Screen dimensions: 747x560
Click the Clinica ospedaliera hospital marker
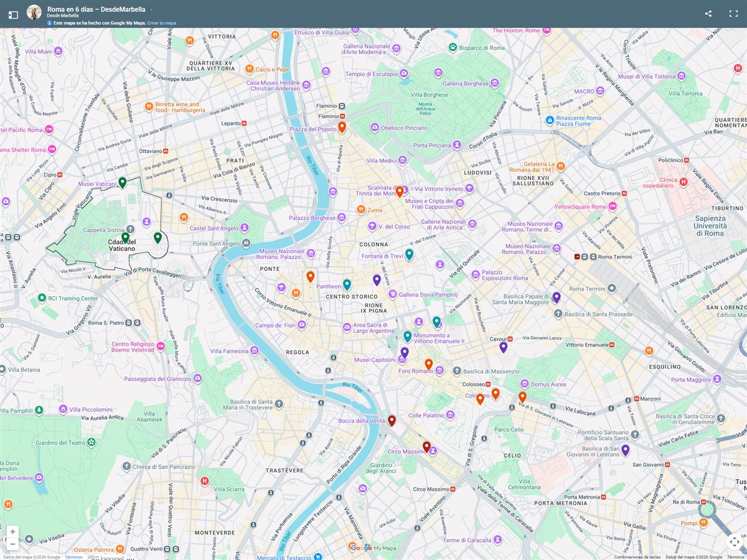click(x=684, y=182)
